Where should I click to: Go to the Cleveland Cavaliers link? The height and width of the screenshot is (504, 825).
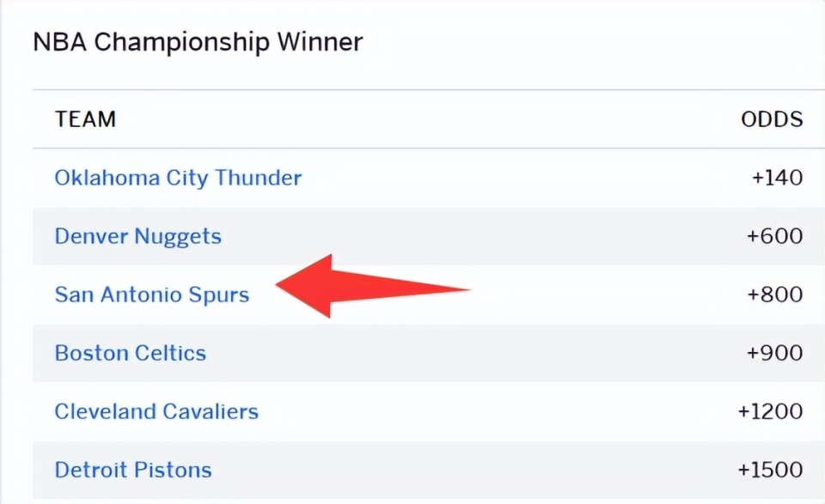click(x=156, y=411)
